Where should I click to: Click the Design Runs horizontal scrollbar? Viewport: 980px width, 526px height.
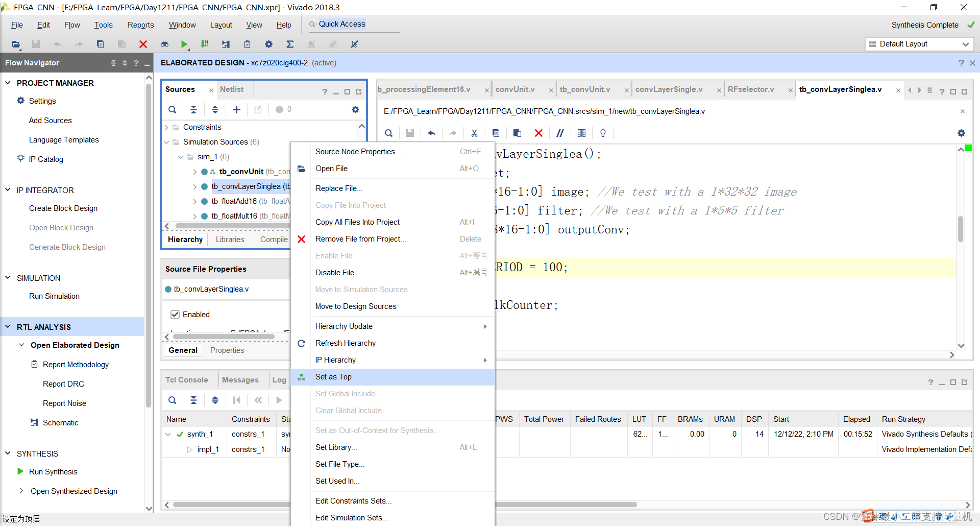tap(404, 505)
